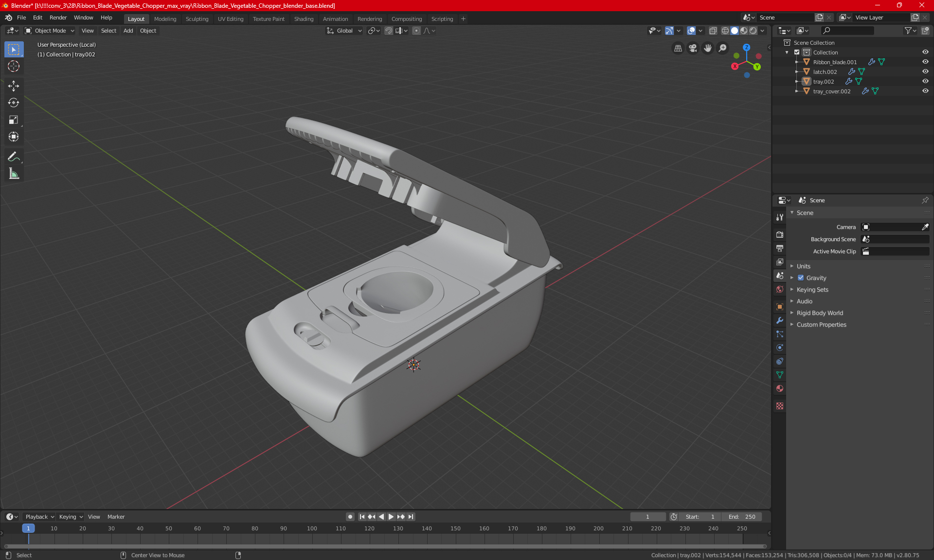Open the Playback dropdown in timeline

pyautogui.click(x=39, y=517)
